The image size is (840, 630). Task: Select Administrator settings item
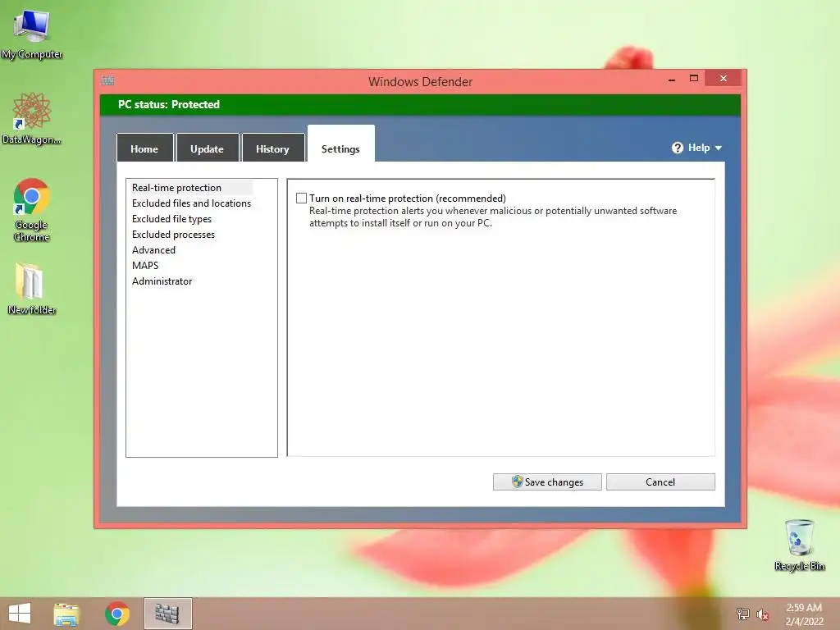pyautogui.click(x=162, y=281)
